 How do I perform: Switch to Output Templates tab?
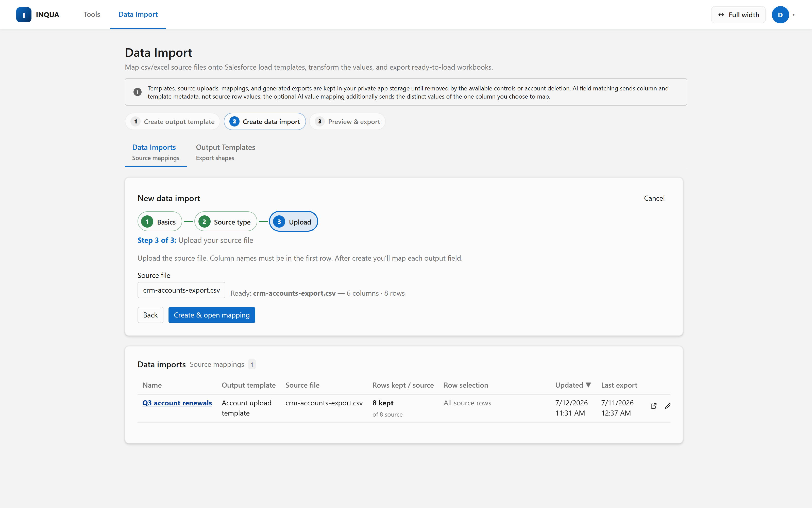(226, 153)
